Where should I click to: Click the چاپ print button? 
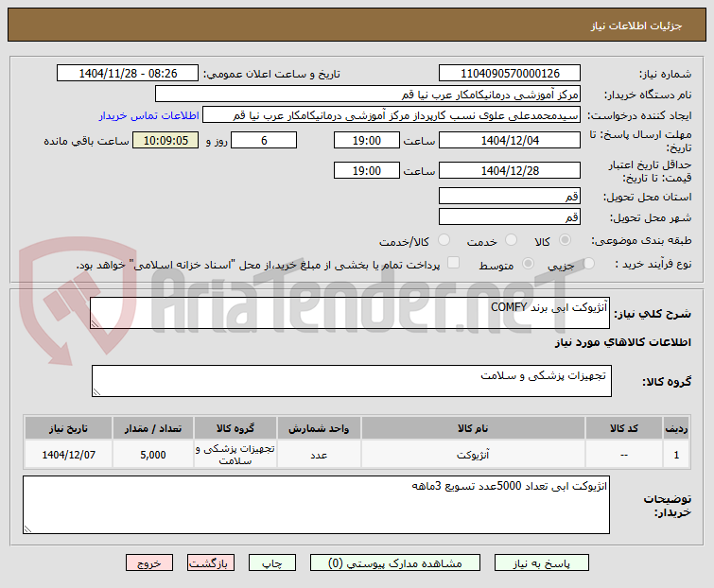coord(271,562)
